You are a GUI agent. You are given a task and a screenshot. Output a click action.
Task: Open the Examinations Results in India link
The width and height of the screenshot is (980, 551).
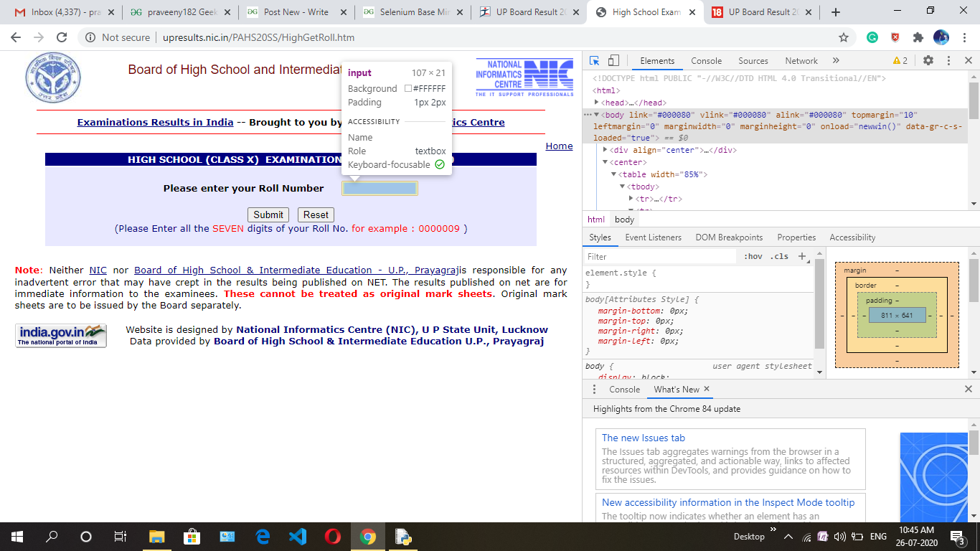pyautogui.click(x=155, y=123)
